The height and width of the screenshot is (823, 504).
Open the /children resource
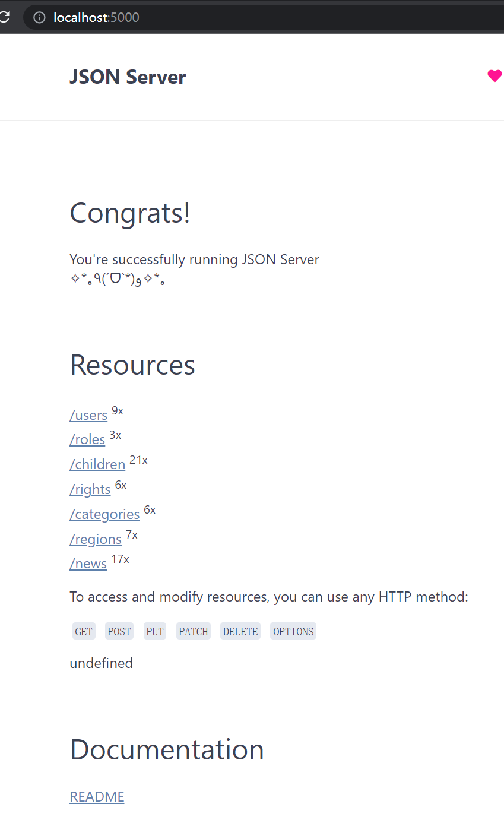pos(97,464)
